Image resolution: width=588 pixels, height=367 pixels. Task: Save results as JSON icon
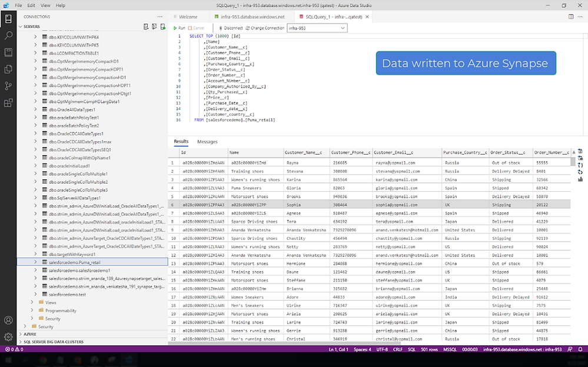coord(580,165)
